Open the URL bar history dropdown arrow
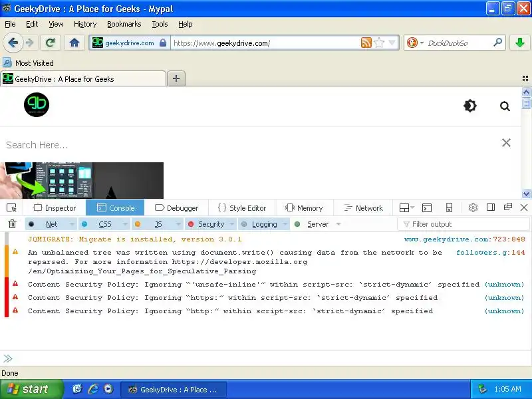Viewport: 532px width, 399px height. [392, 43]
